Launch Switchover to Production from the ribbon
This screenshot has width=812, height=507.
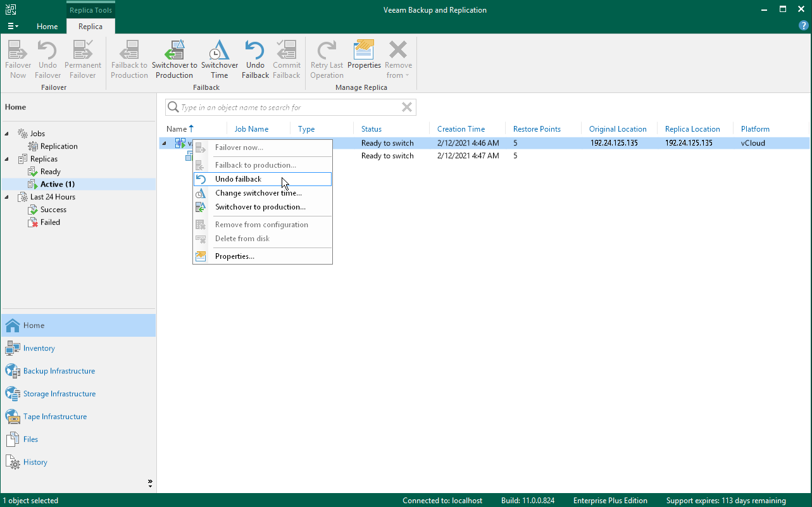point(175,60)
